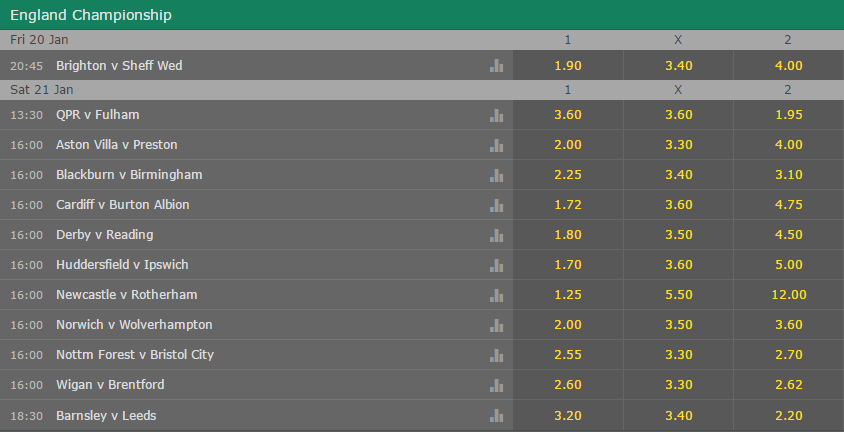Open the Norwich v Wolverhampton match link
The width and height of the screenshot is (844, 432).
(x=134, y=325)
